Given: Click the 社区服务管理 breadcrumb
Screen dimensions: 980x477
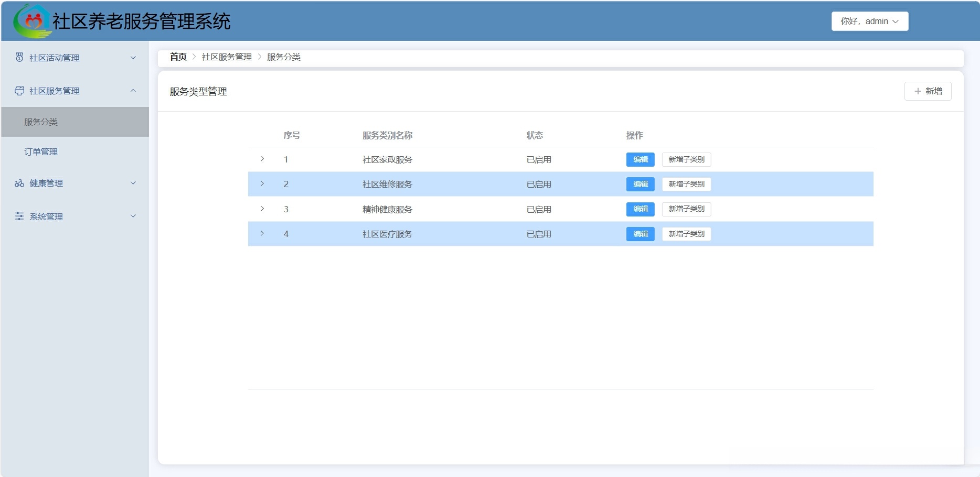Looking at the screenshot, I should [x=227, y=57].
